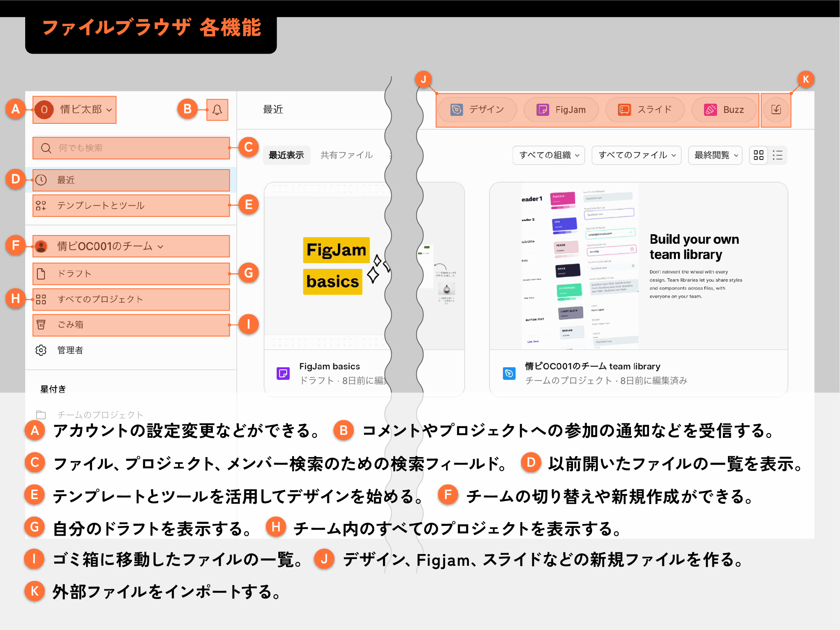Click チームのプロジェクト · 8日前に編集済み caption
The width and height of the screenshot is (840, 630).
[606, 381]
